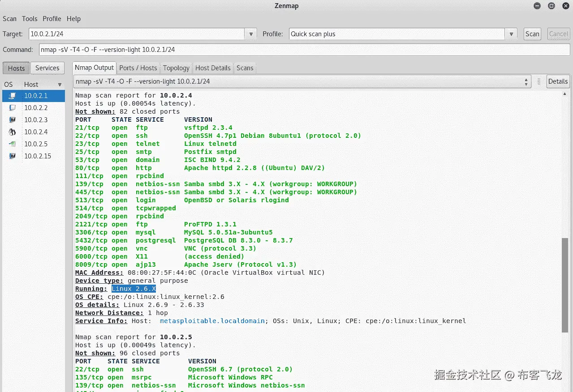
Task: Click the OS icon for host 10.0.2.3
Action: pos(13,120)
